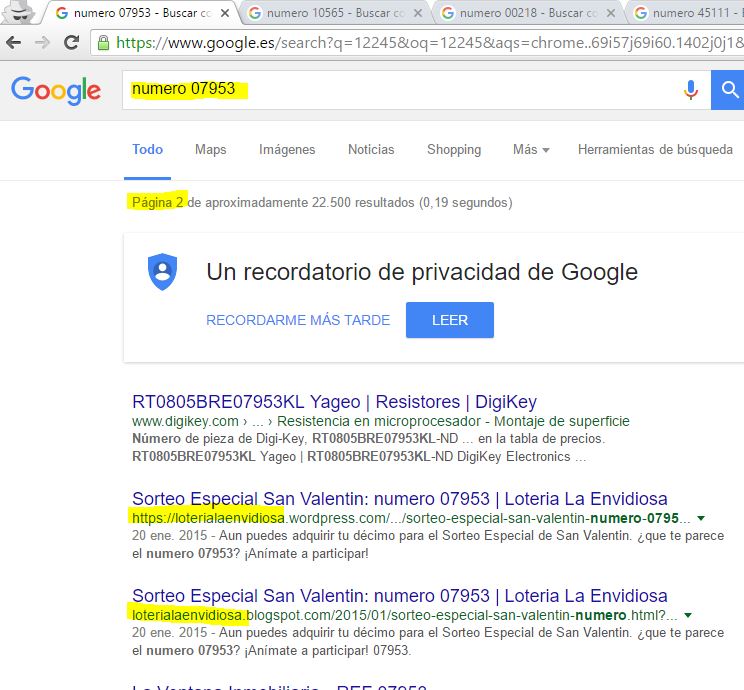This screenshot has height=690, width=744.
Task: Open the blogspot Sorteo Especial San Valentin result
Action: (x=400, y=596)
